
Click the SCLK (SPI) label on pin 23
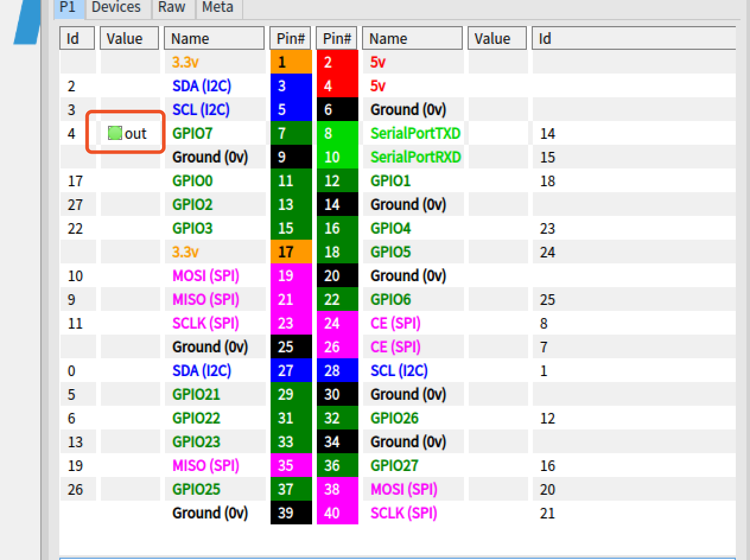tap(206, 323)
